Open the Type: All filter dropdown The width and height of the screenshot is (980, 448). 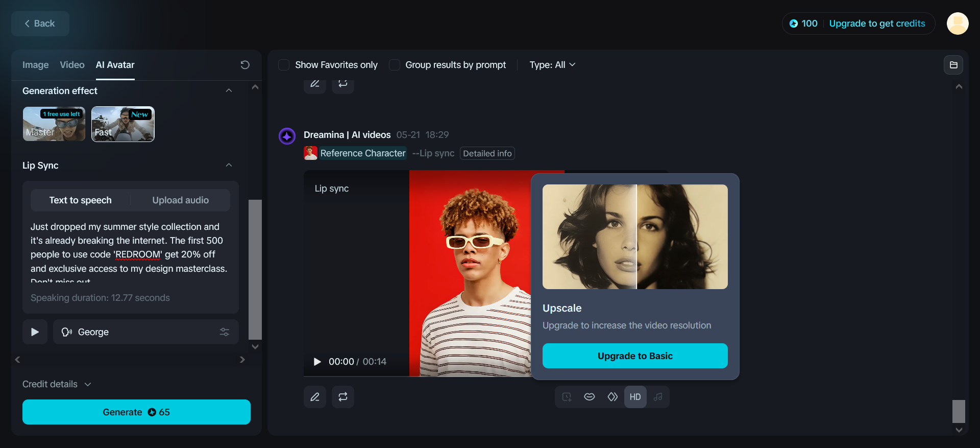coord(552,65)
